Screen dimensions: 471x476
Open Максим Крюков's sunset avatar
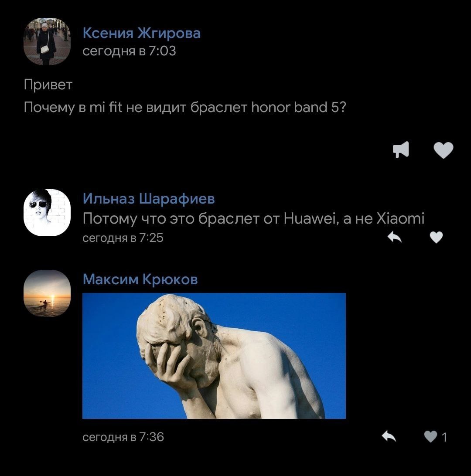coord(47,293)
